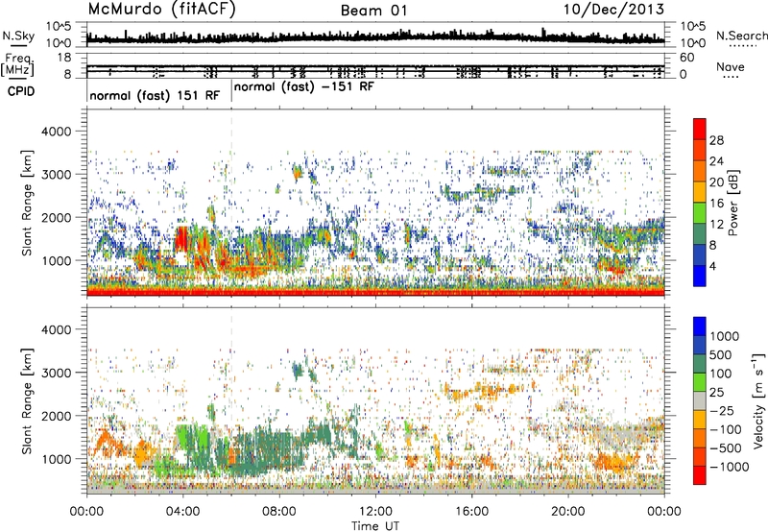The height and width of the screenshot is (532, 768).
Task: Click the "Time UT" axis title
Action: [375, 525]
